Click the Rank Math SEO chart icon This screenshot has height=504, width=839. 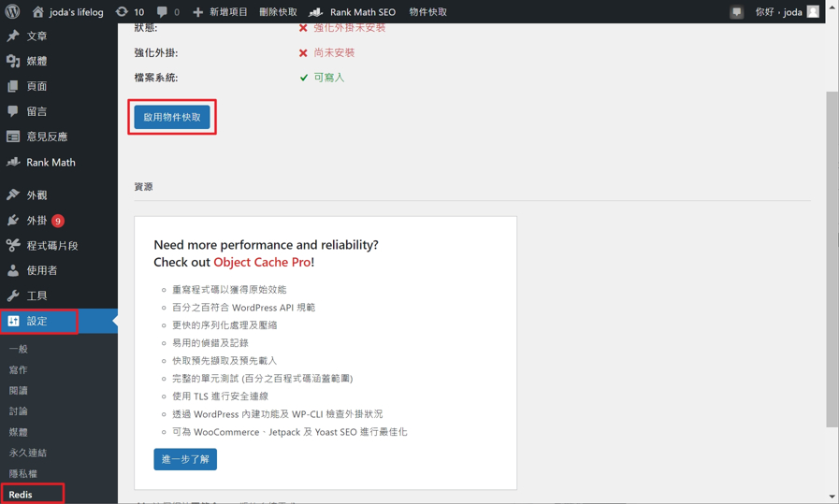pos(316,12)
